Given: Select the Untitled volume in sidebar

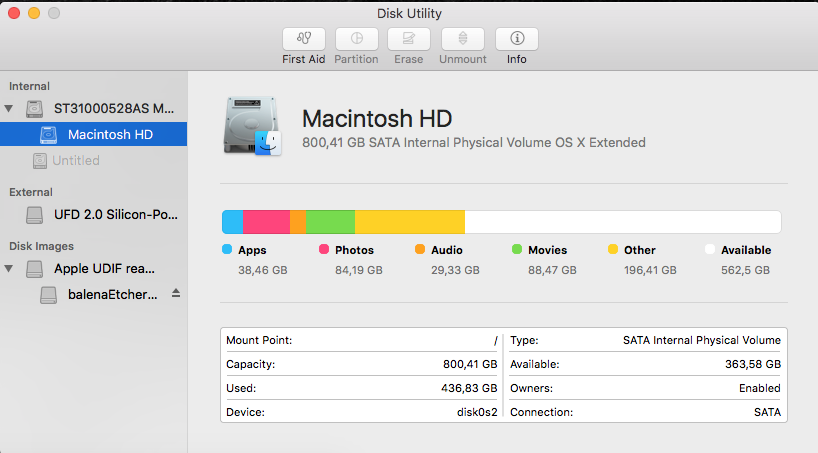Looking at the screenshot, I should 75,160.
